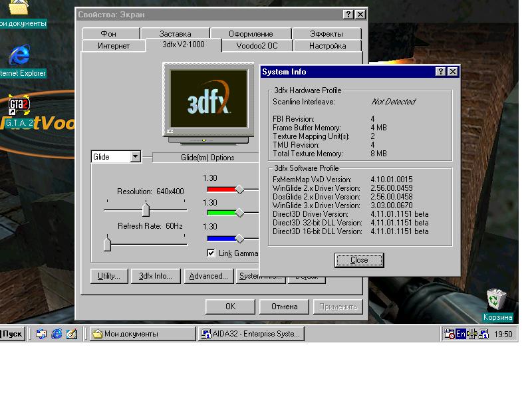
Task: Click the third quick launch icon with pencil
Action: (x=72, y=334)
